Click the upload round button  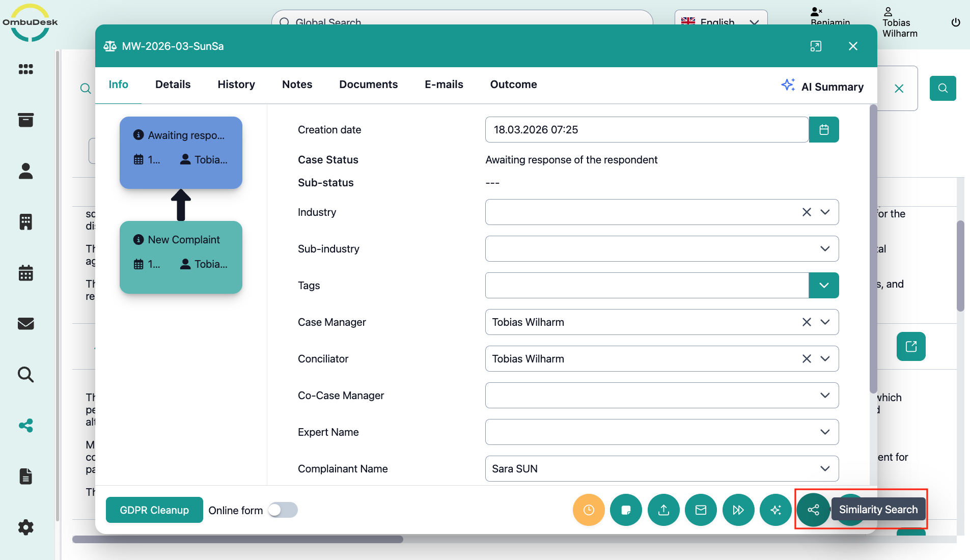(x=663, y=510)
